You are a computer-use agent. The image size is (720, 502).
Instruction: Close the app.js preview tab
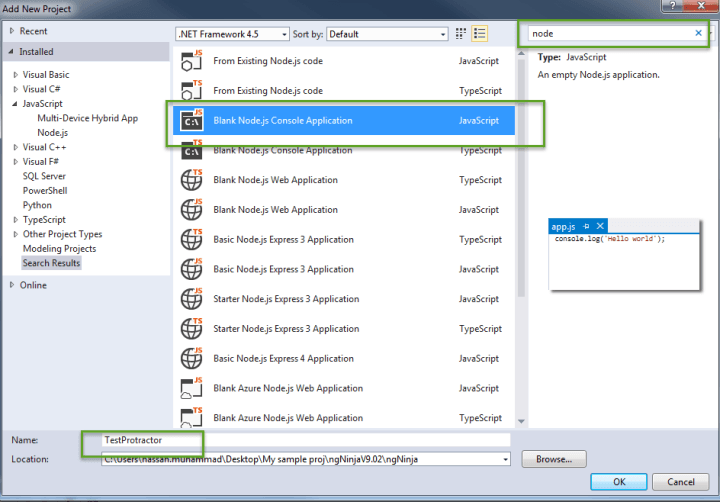point(600,226)
